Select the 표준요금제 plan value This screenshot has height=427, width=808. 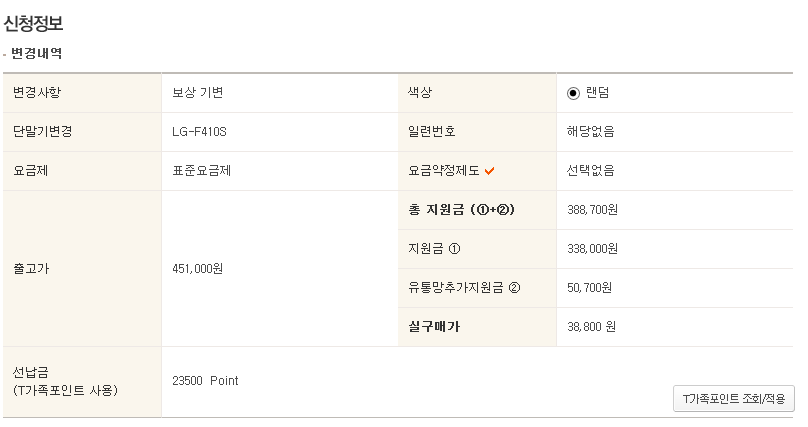click(x=202, y=170)
